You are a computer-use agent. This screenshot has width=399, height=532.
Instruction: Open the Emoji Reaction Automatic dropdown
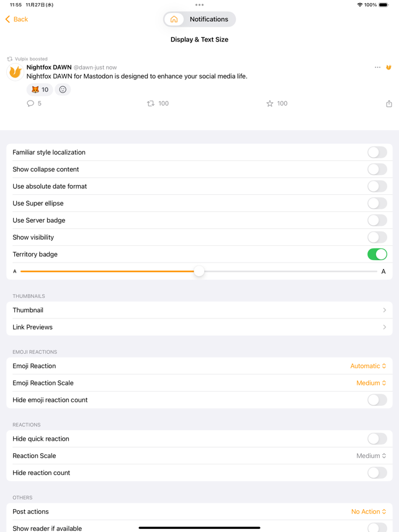point(368,366)
